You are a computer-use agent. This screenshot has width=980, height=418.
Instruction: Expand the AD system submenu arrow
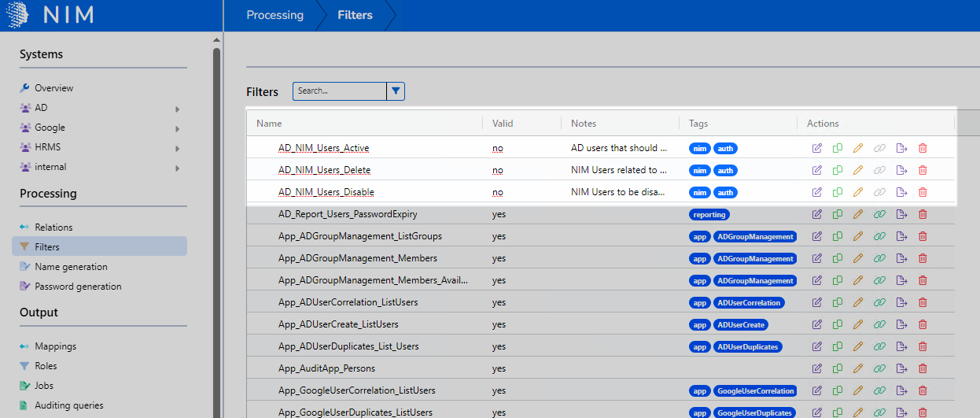pyautogui.click(x=177, y=109)
